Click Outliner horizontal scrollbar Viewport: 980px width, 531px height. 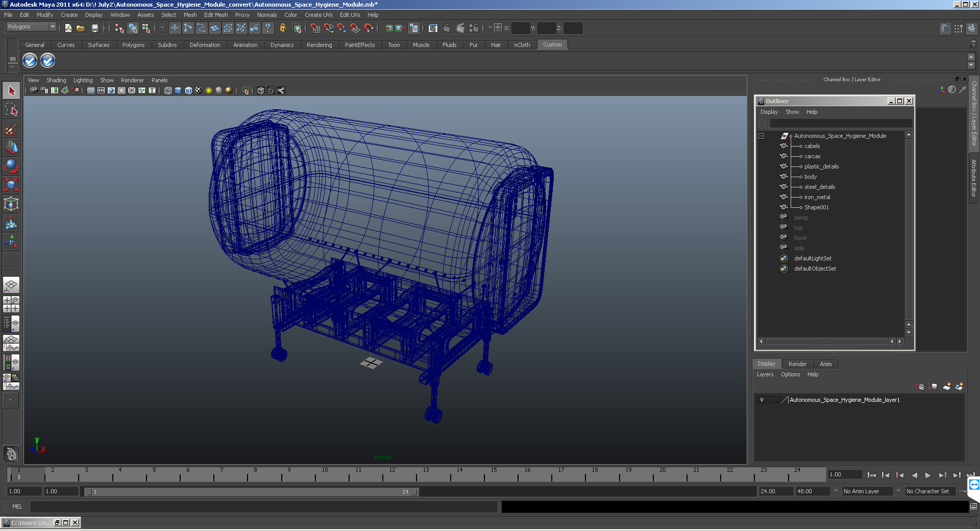[827, 342]
